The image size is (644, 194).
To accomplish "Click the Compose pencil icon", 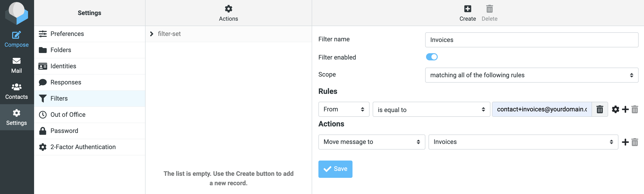I will [17, 35].
